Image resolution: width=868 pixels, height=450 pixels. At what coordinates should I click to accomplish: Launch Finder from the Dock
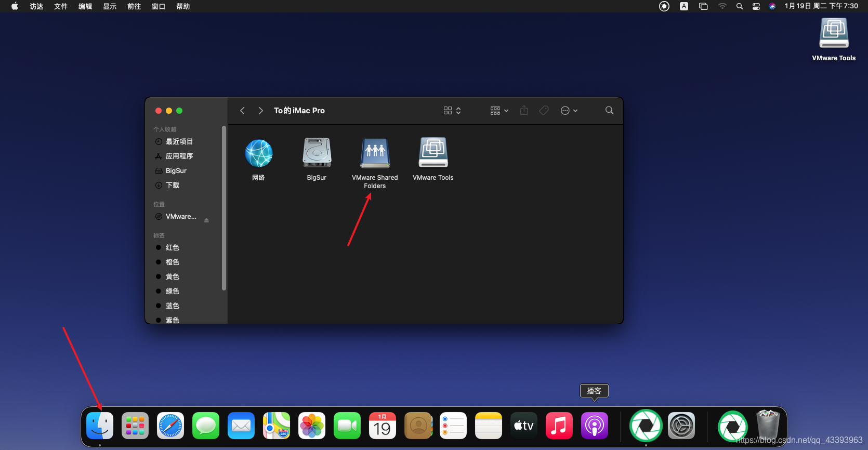pyautogui.click(x=100, y=426)
